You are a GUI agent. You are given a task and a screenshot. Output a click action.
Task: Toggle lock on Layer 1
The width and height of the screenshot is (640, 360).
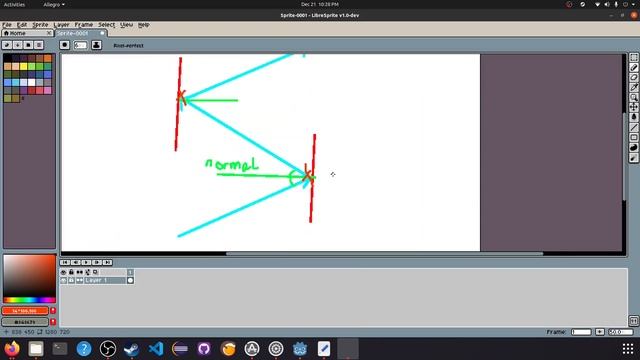[71, 280]
